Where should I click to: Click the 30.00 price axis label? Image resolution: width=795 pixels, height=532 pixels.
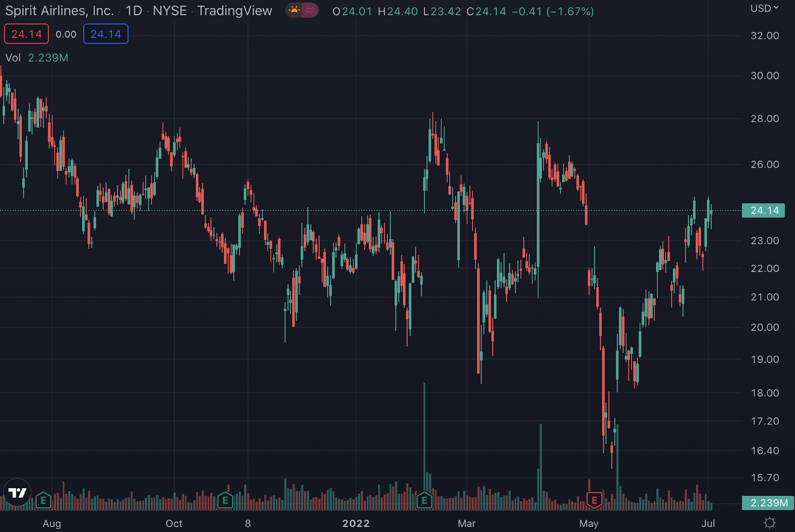click(765, 76)
